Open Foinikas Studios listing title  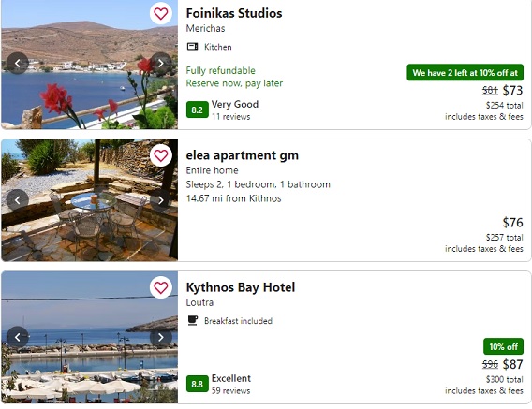pos(234,13)
